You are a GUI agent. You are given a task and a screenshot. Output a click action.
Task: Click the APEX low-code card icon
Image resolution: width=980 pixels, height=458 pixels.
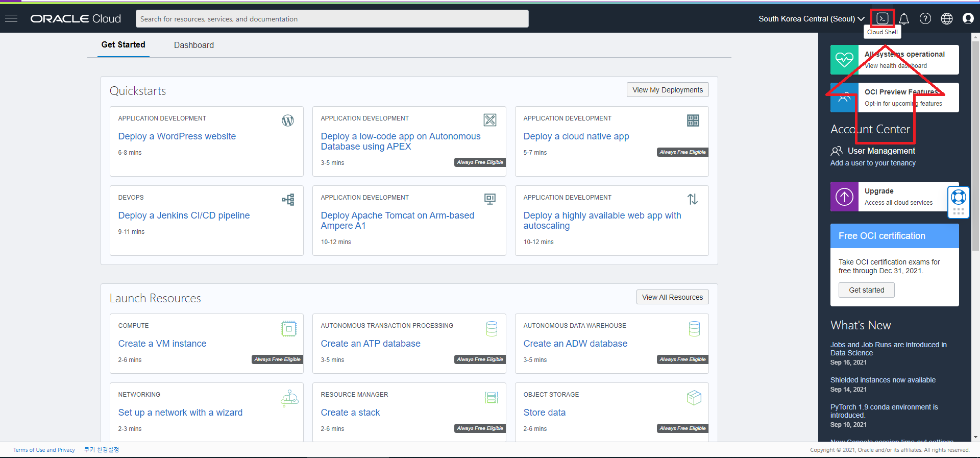pos(490,120)
